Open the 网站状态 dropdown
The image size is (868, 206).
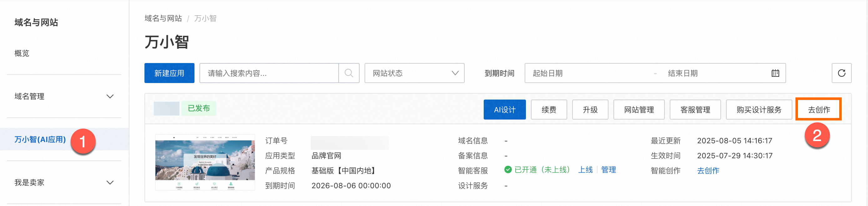click(414, 73)
